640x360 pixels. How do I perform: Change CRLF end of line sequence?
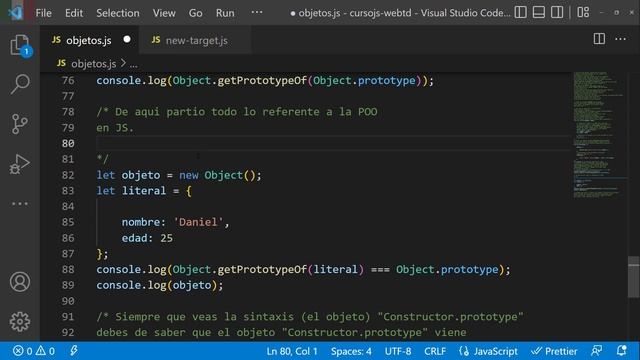click(435, 351)
